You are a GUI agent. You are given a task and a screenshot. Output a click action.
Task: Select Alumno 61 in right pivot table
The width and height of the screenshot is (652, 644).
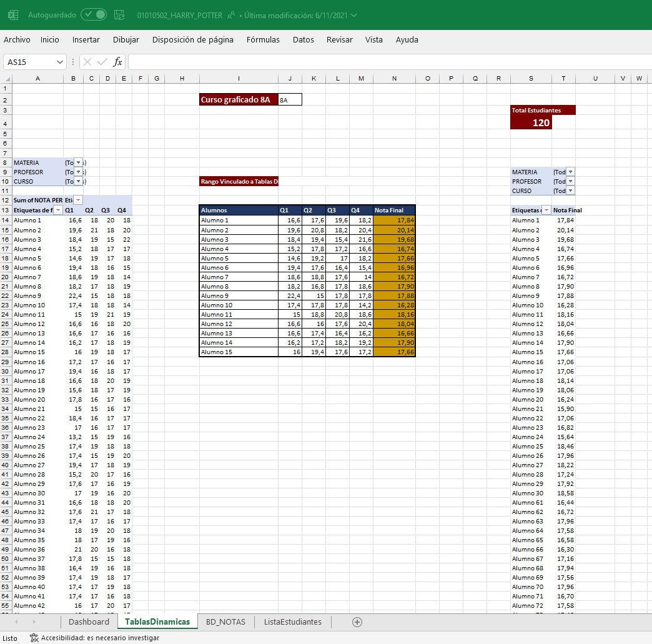[531, 503]
